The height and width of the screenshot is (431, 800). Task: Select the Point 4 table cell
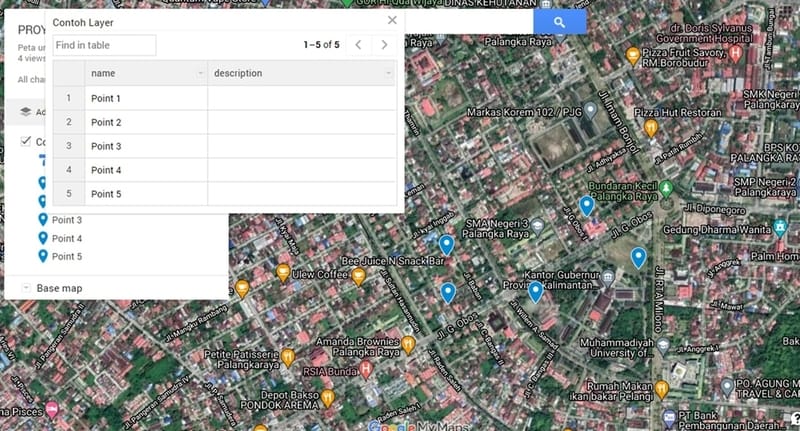pos(146,170)
